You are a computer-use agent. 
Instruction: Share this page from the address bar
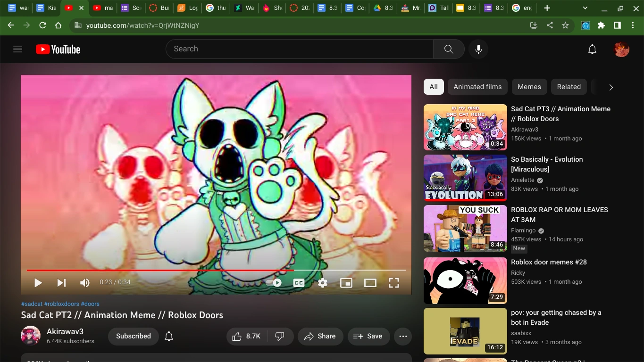550,25
